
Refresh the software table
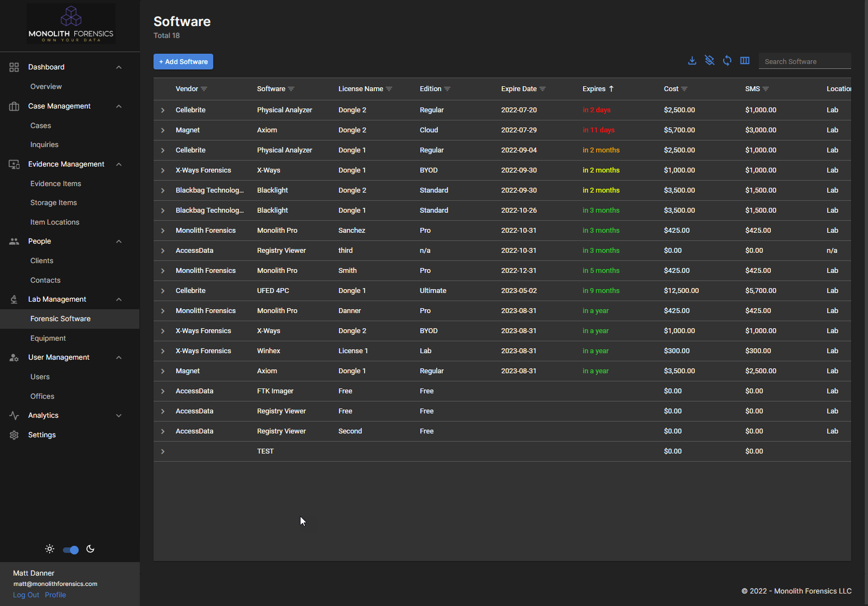point(727,61)
